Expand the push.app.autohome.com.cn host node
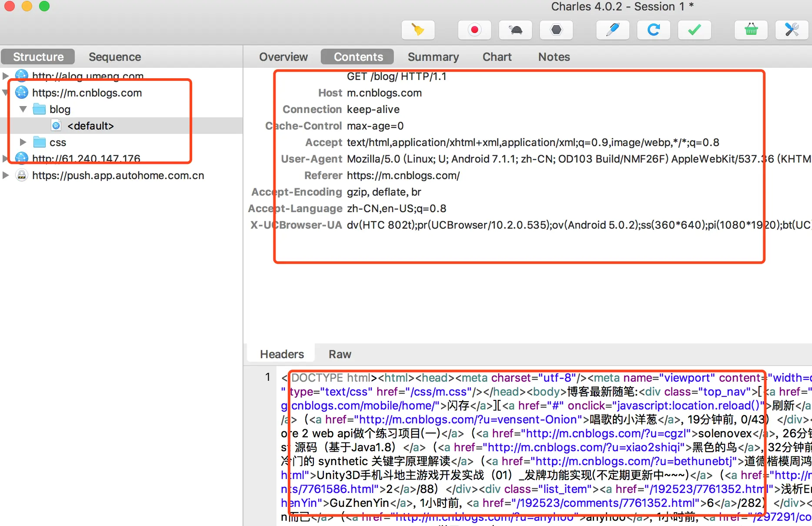This screenshot has height=526, width=812. tap(6, 175)
